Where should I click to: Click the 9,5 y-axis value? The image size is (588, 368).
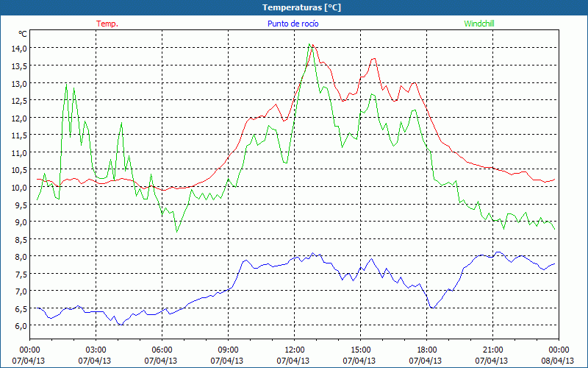click(21, 205)
